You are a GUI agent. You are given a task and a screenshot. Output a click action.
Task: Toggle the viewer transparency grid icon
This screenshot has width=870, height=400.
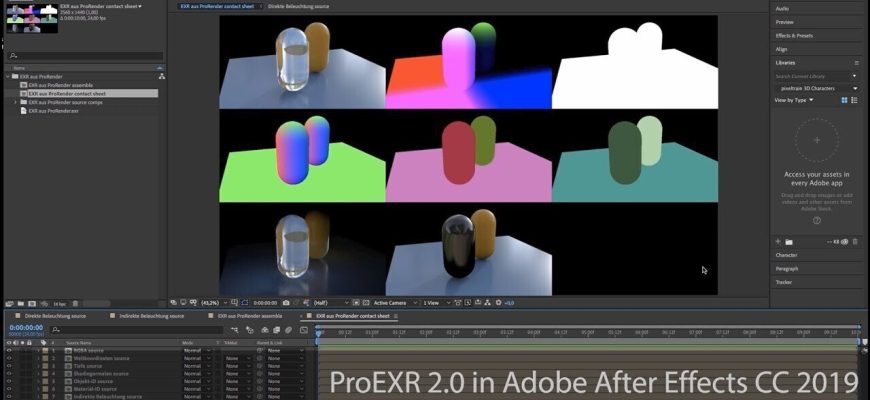[x=366, y=303]
